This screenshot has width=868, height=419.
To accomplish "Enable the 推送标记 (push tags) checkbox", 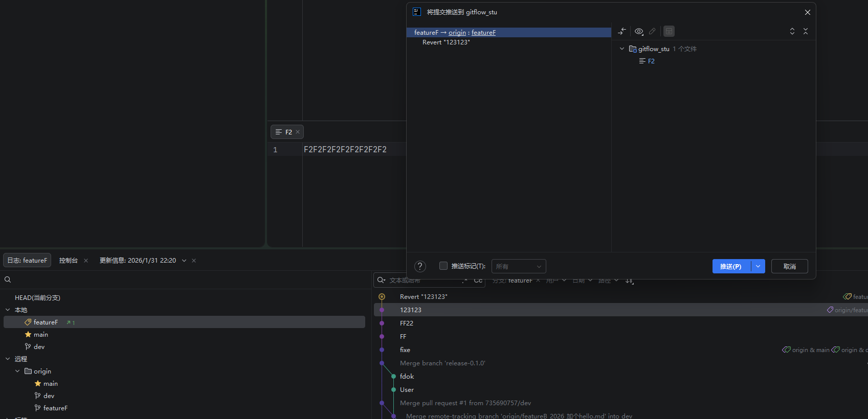I will coord(443,266).
